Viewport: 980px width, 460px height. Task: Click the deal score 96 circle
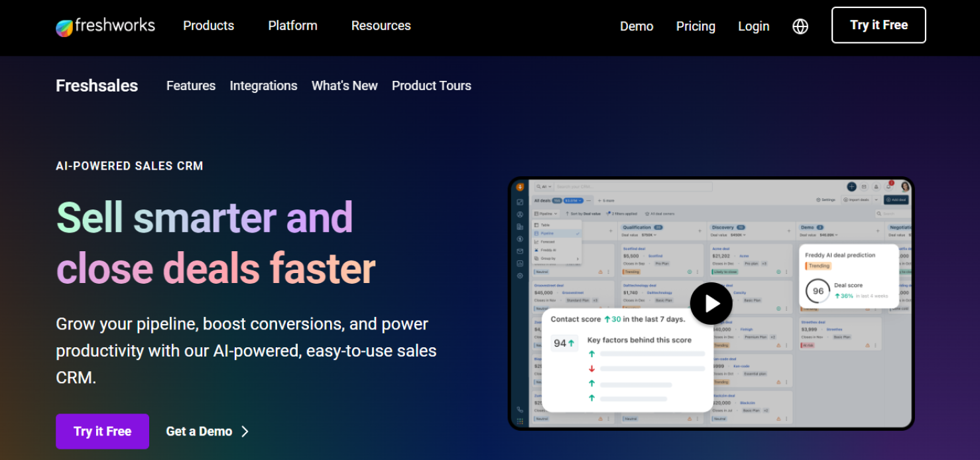point(818,291)
